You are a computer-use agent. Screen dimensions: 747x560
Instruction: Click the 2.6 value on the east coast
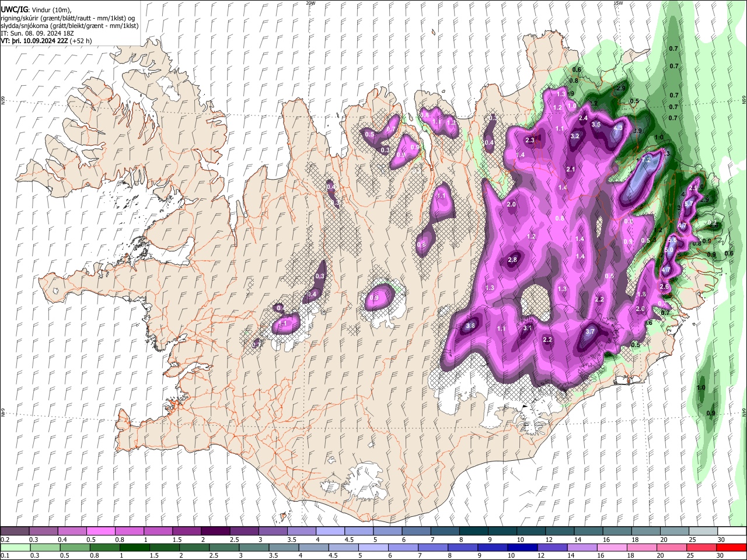click(664, 287)
